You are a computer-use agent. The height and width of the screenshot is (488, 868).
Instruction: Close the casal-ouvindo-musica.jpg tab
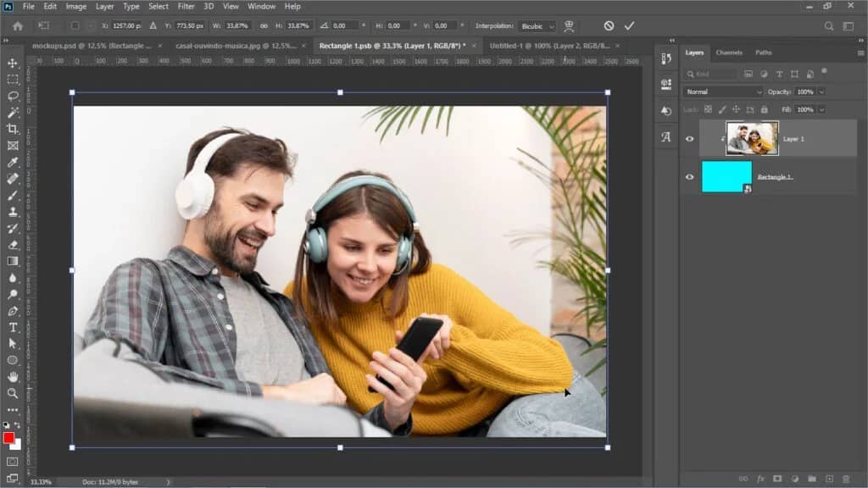pyautogui.click(x=303, y=46)
